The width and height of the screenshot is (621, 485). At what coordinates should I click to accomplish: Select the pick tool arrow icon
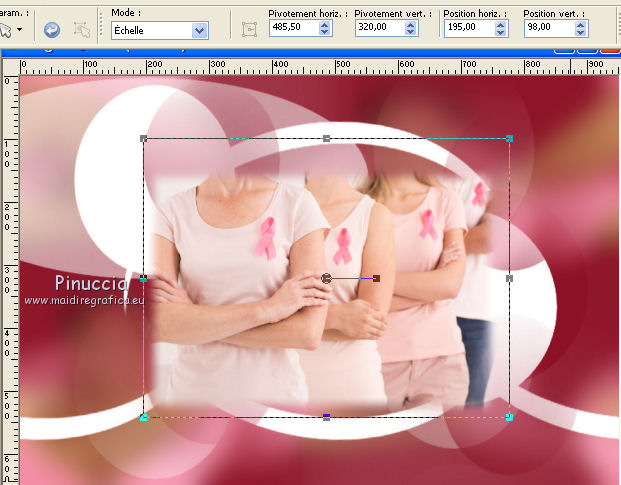6,30
